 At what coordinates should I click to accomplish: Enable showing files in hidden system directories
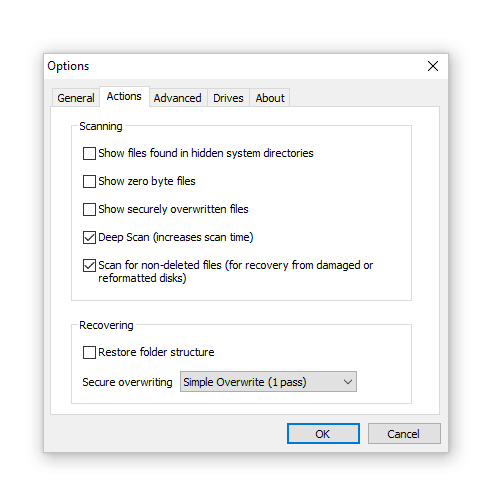click(x=89, y=154)
